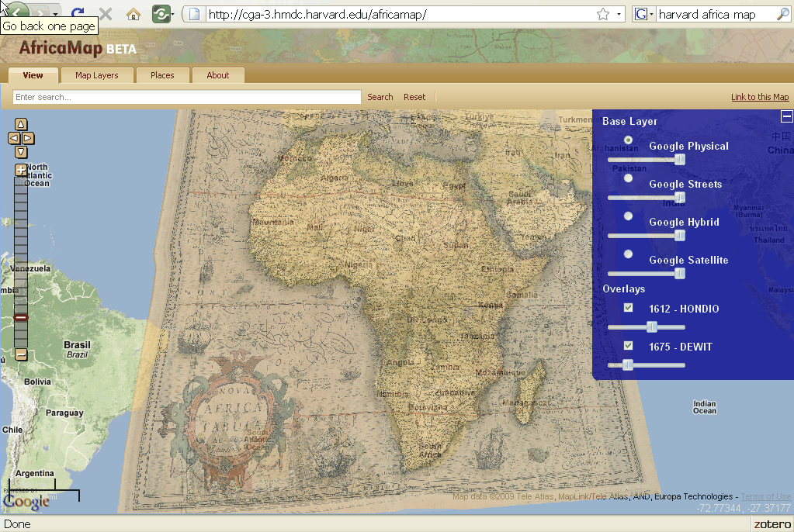This screenshot has height=532, width=794.
Task: Open the green extension icon dropdown arrow
Action: (x=172, y=14)
